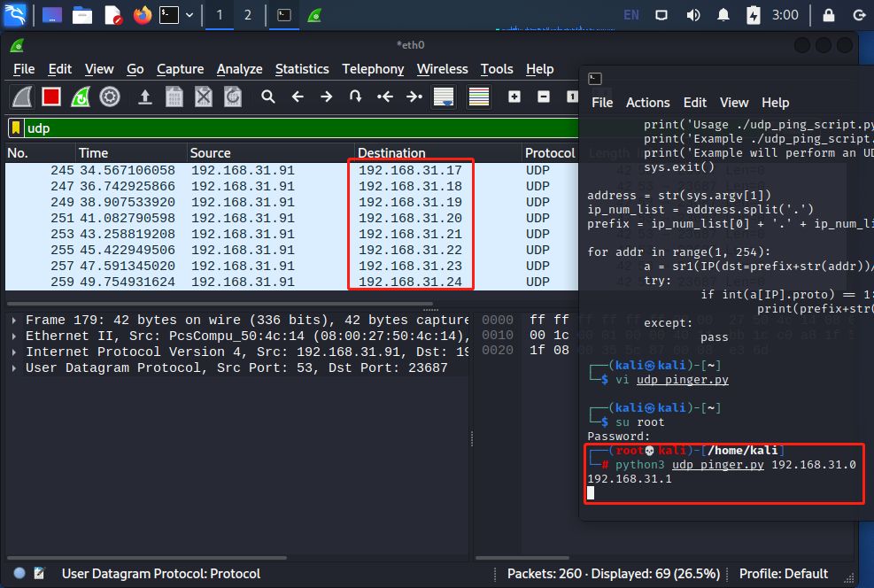The image size is (874, 588).
Task: Open the terminal Actions menu
Action: (647, 103)
